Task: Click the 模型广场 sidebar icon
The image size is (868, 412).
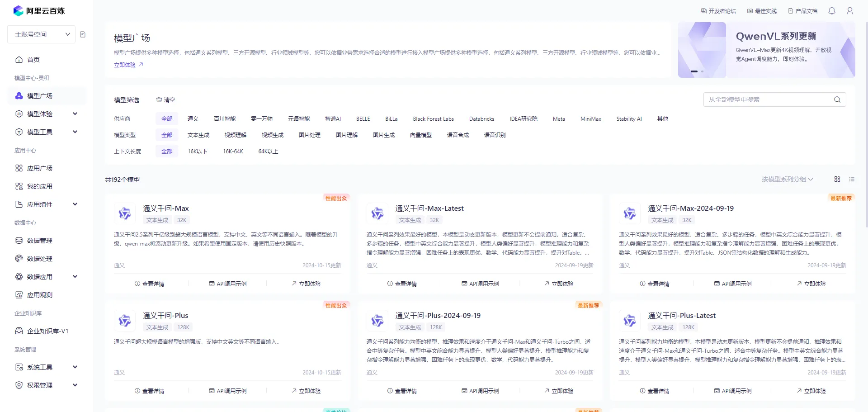Action: [19, 96]
